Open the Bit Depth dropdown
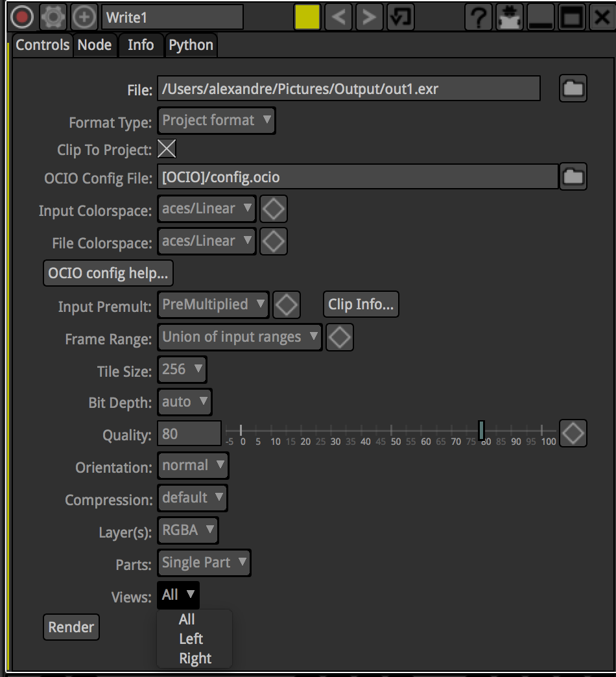The image size is (616, 677). pyautogui.click(x=184, y=402)
